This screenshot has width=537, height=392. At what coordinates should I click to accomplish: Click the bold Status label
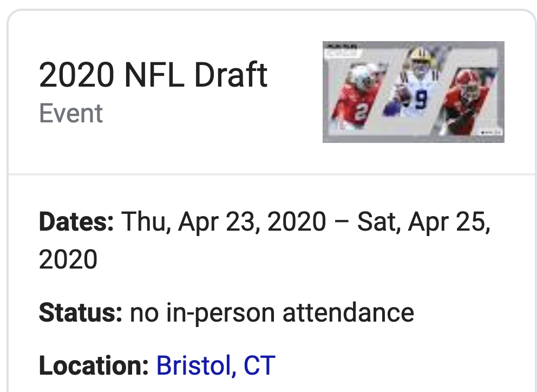click(81, 312)
